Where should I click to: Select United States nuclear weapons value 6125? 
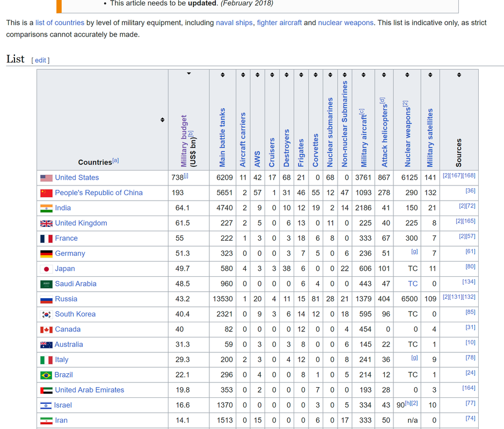410,177
